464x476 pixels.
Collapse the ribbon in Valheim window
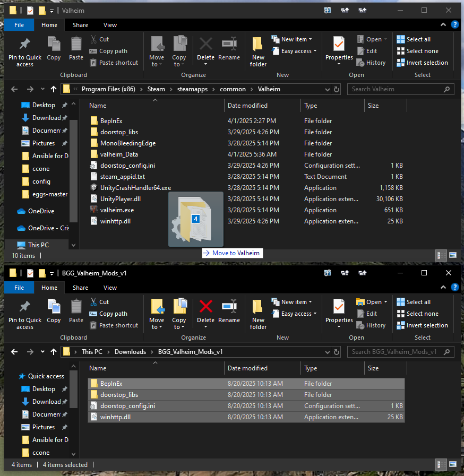click(443, 24)
